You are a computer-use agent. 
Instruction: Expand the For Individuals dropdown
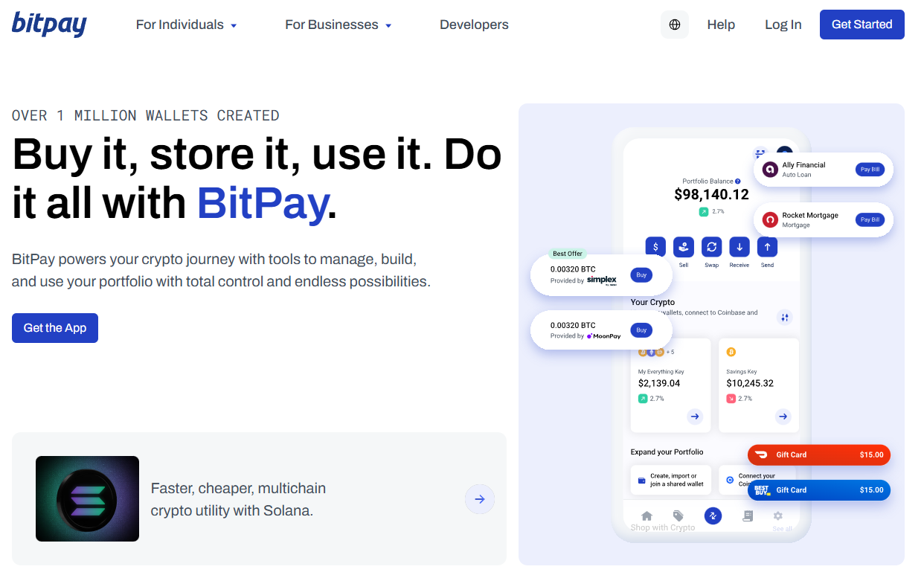(x=187, y=25)
